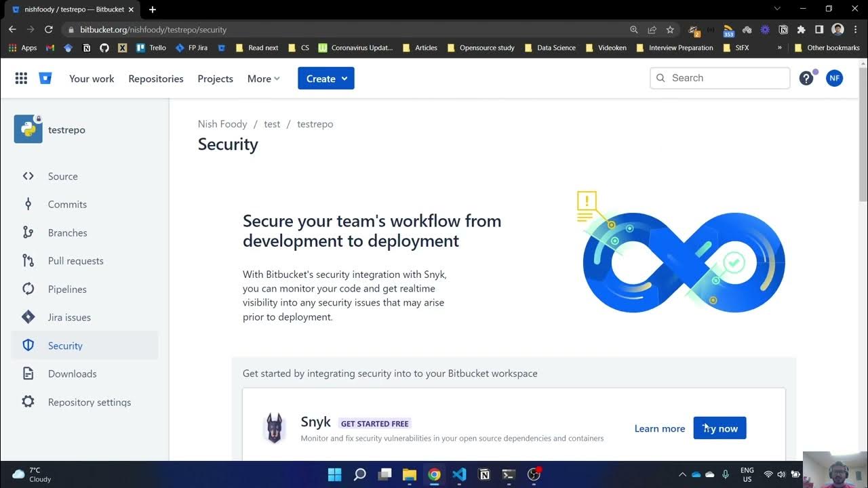Image resolution: width=868 pixels, height=488 pixels.
Task: Open the help question mark icon
Action: point(806,79)
